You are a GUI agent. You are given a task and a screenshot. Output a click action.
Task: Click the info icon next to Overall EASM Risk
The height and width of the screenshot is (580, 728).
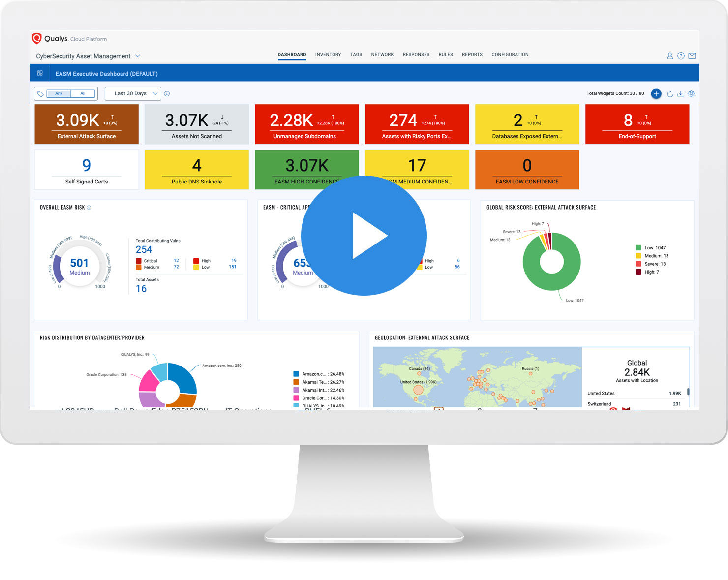click(89, 208)
